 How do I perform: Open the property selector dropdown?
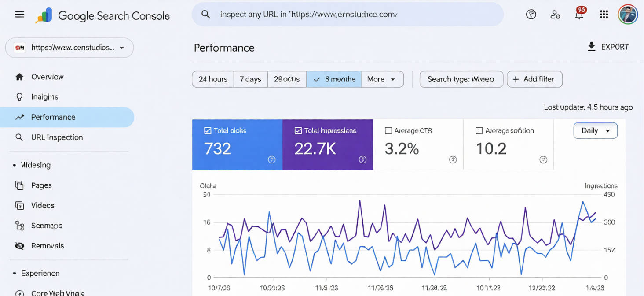tap(70, 48)
